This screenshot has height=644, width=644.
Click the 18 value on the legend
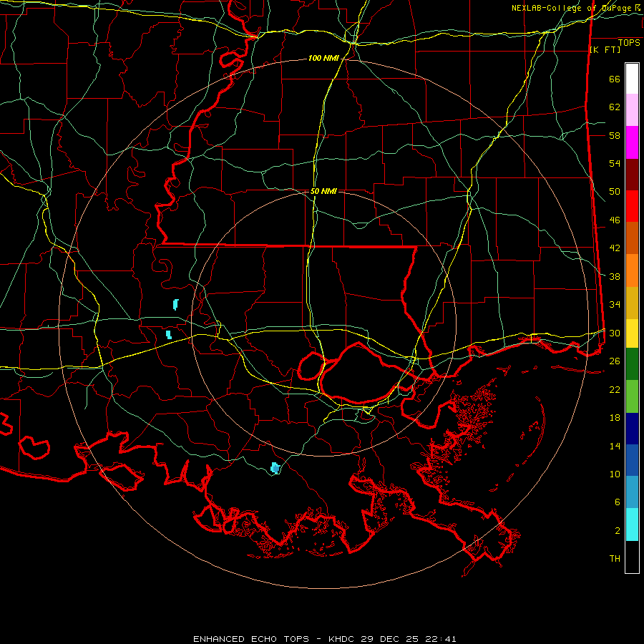click(x=615, y=418)
